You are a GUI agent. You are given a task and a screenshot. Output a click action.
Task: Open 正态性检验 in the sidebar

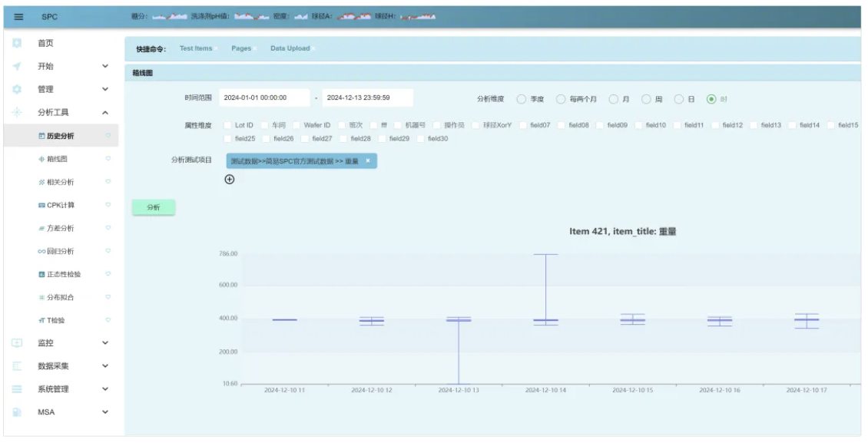click(61, 274)
